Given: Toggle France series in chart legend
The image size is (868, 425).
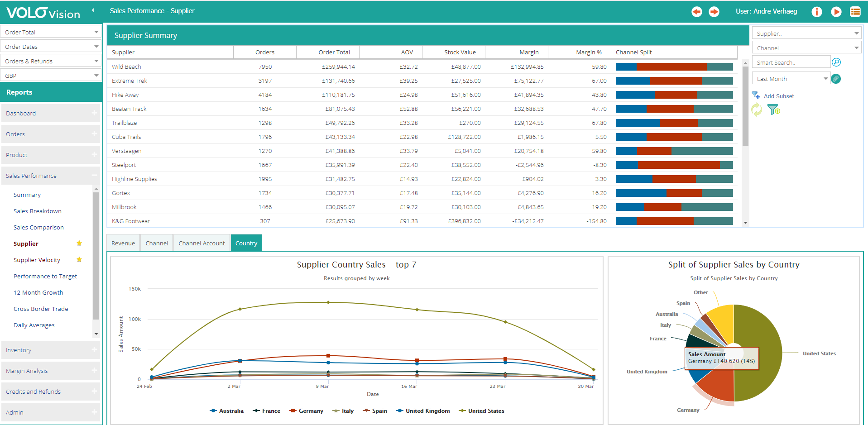Looking at the screenshot, I should 266,411.
